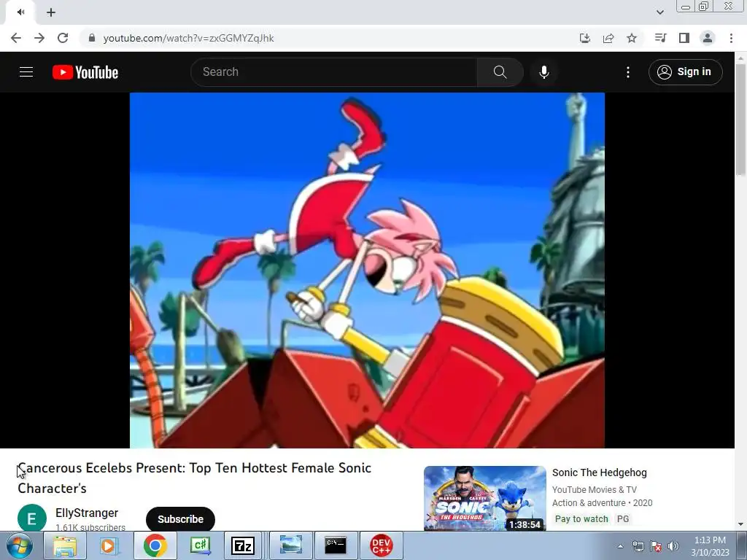Screen dimensions: 747x560
Task: Click the scrollbar down arrow
Action: point(740,524)
